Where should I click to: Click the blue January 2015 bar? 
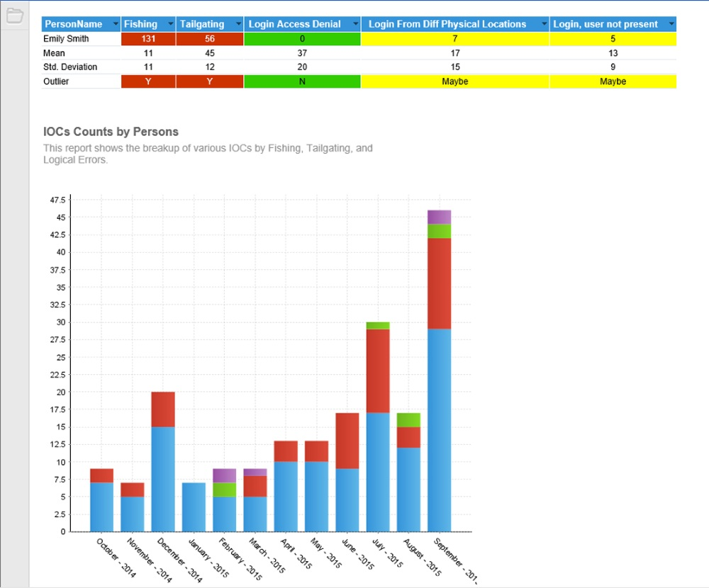194,507
